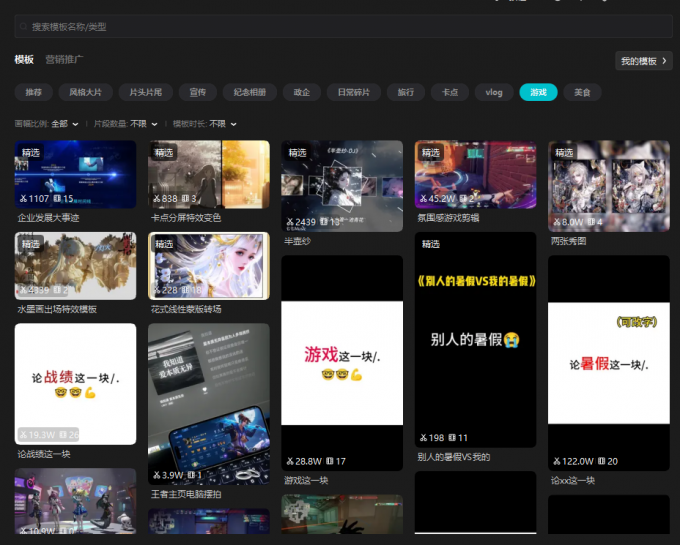Click the 花式线性蒙版转场 title text
This screenshot has height=545, width=680.
(x=186, y=309)
